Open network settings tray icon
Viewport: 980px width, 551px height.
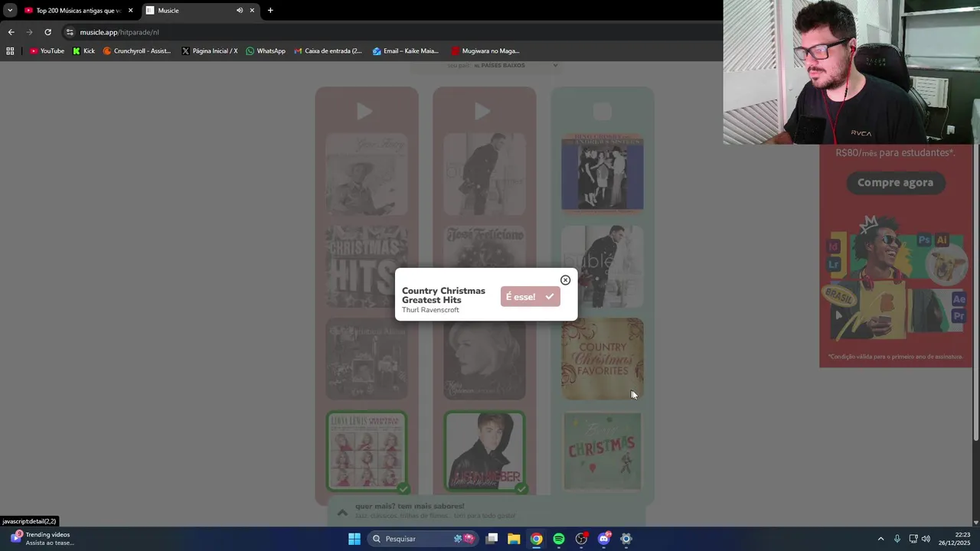[913, 539]
